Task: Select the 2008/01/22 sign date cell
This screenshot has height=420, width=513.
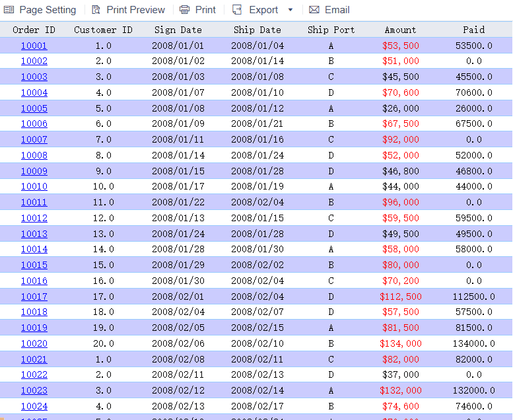Action: [178, 202]
